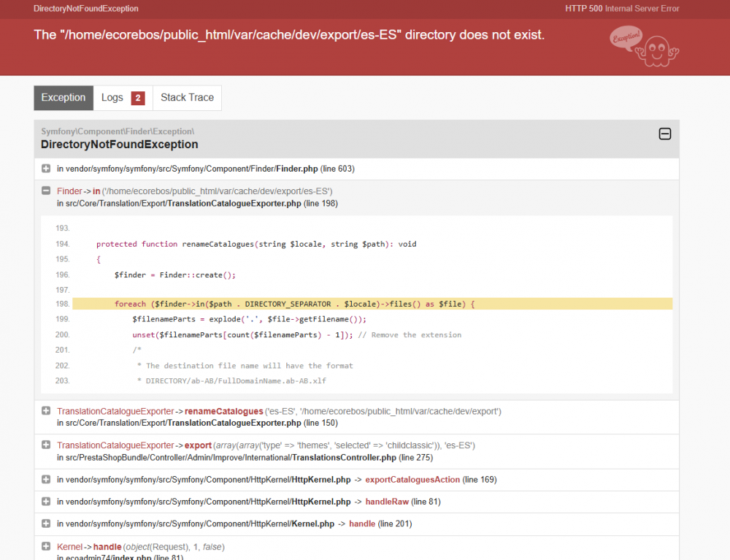Click code line 203 DIRECTORY/ab-AB comment
This screenshot has height=560, width=730.
(231, 381)
